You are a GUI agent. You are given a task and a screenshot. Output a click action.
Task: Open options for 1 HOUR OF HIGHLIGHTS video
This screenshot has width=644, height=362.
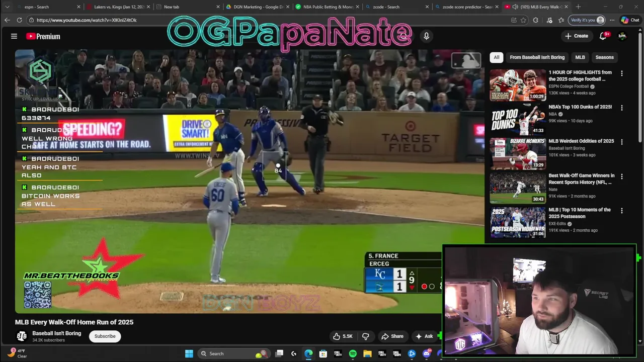(622, 73)
